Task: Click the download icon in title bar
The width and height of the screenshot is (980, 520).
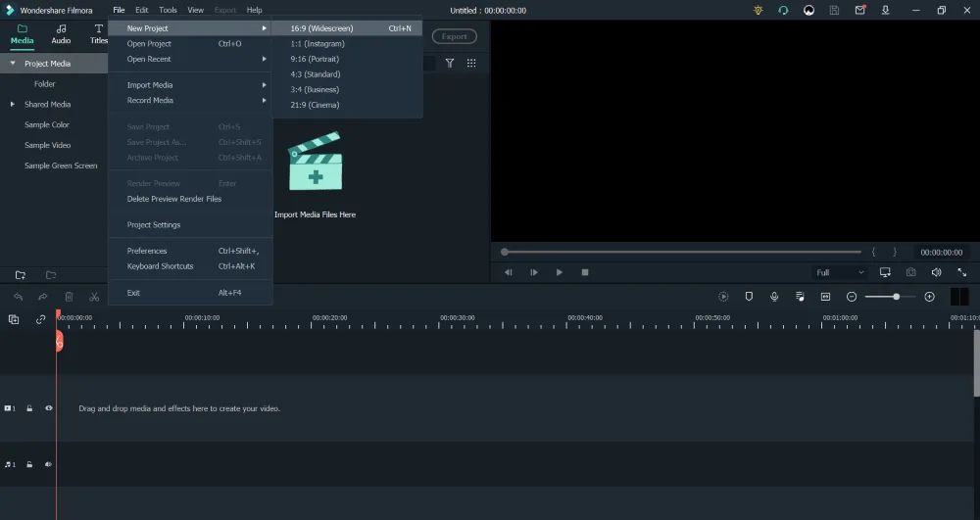Action: pyautogui.click(x=886, y=10)
